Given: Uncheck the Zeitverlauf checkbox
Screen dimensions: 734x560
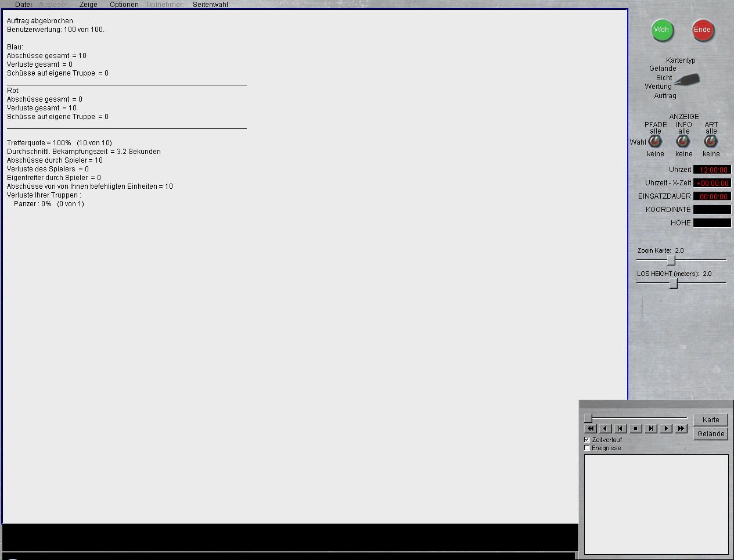Looking at the screenshot, I should pyautogui.click(x=587, y=440).
